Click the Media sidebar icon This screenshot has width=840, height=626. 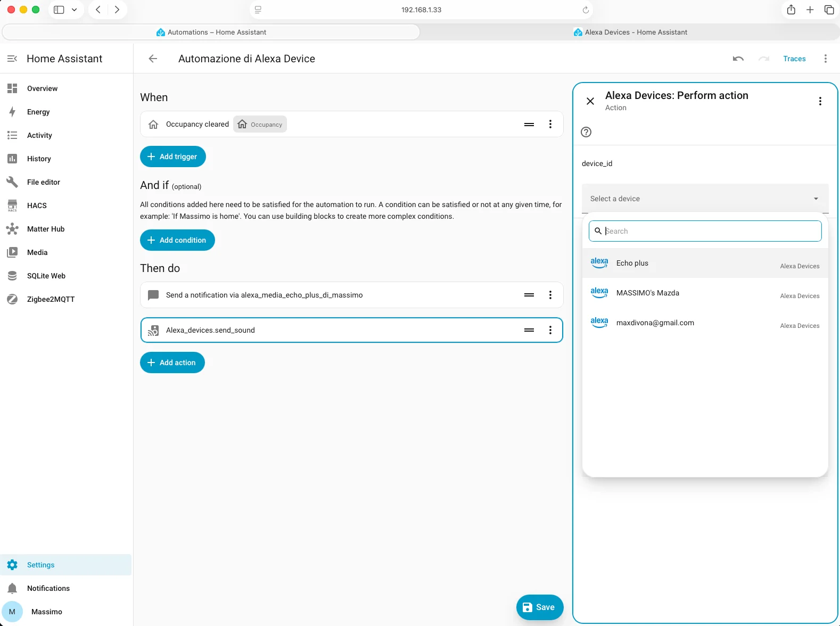[x=12, y=252]
